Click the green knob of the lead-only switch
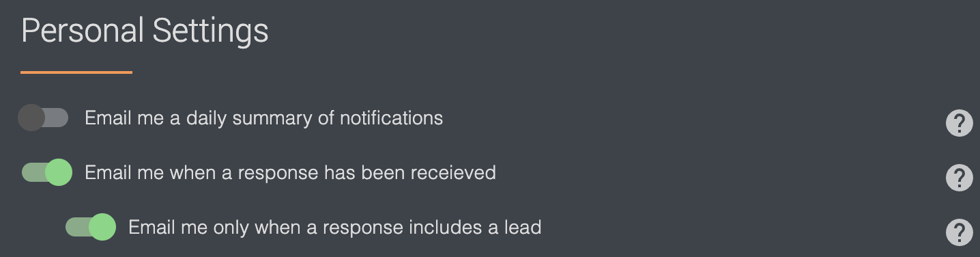The width and height of the screenshot is (980, 257). [103, 227]
